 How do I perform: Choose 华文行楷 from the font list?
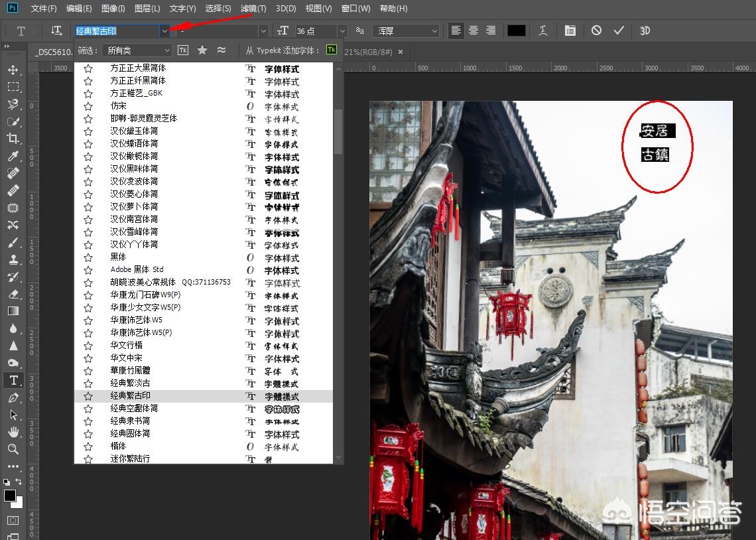pos(127,346)
